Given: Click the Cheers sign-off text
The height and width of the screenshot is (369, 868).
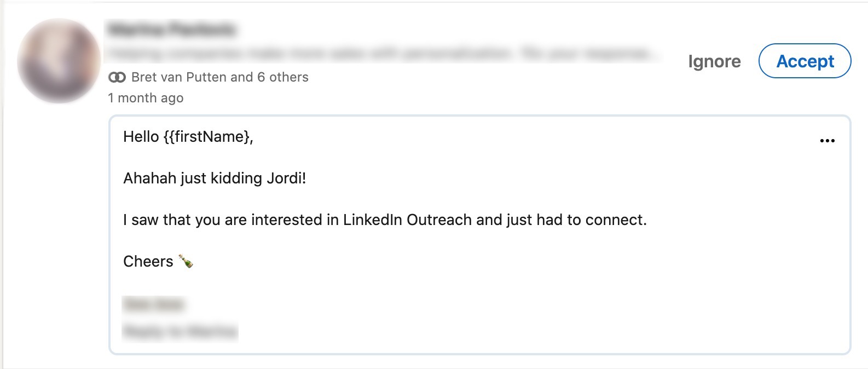Looking at the screenshot, I should (148, 261).
